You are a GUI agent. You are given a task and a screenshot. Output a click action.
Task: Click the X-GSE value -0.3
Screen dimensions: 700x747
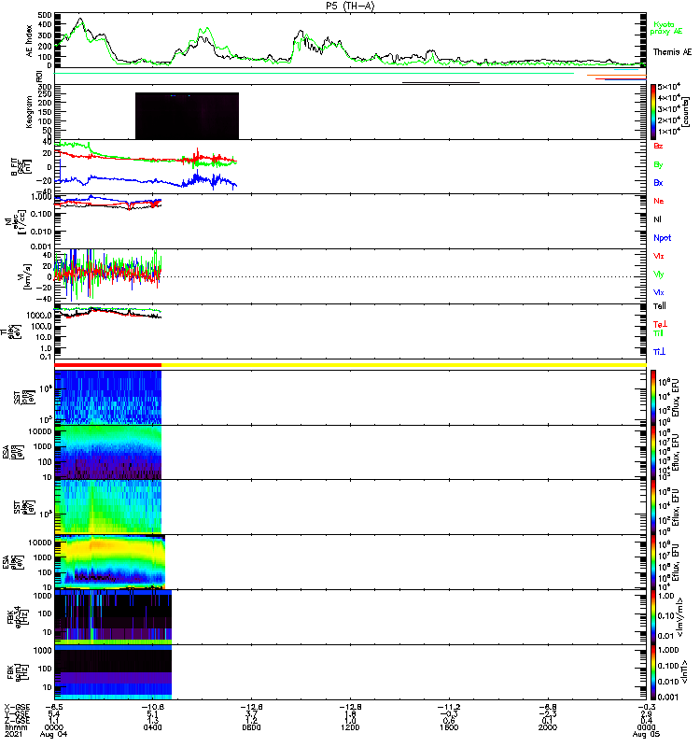(646, 707)
